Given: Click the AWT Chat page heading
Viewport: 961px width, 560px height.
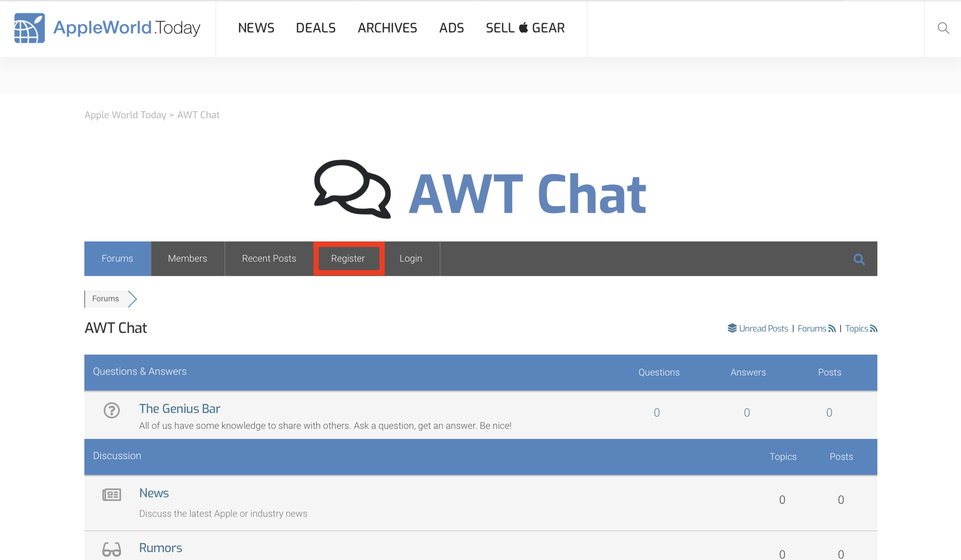Looking at the screenshot, I should coord(116,328).
